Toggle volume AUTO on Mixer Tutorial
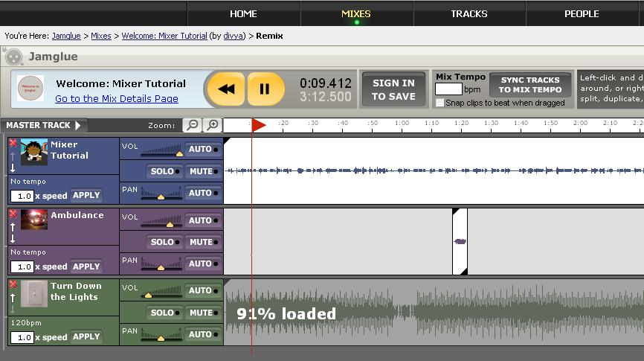644x361 pixels. [203, 150]
